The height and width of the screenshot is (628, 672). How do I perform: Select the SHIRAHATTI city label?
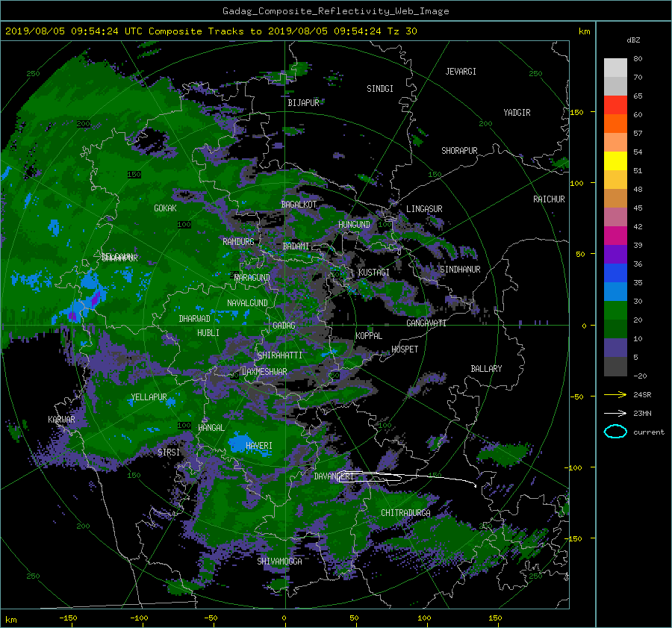click(x=280, y=355)
